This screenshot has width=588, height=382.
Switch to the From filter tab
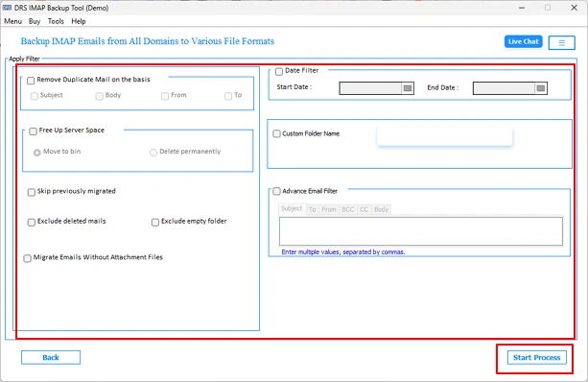tap(329, 209)
